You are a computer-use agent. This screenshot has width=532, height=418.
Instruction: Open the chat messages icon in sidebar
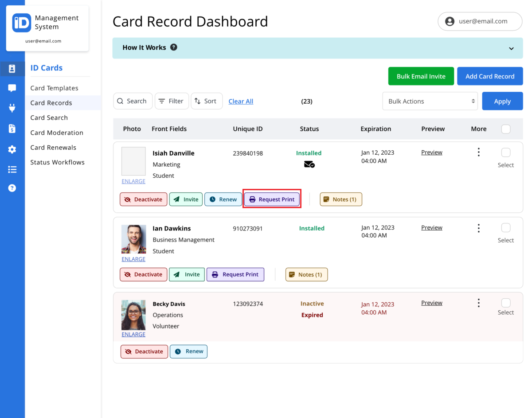click(12, 88)
